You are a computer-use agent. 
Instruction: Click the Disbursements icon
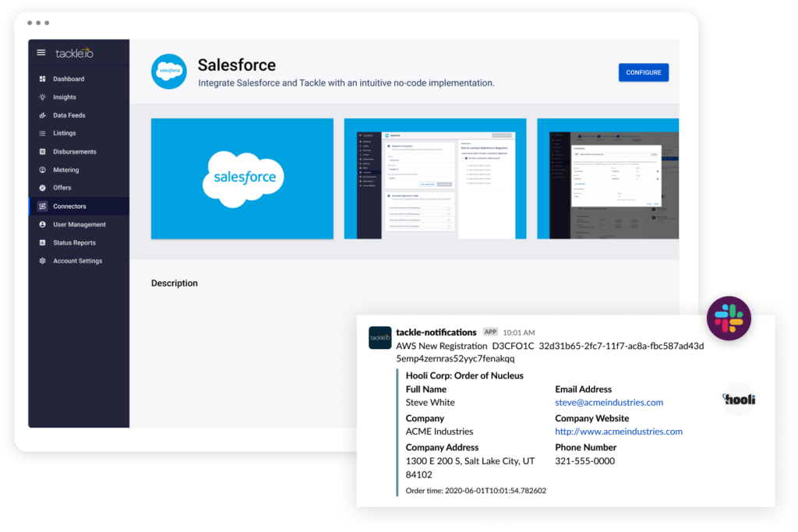click(42, 152)
